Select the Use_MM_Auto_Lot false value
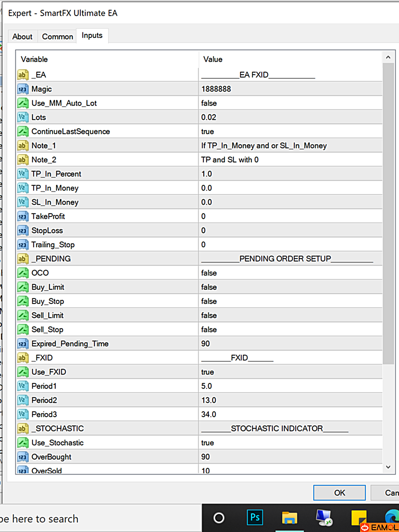 [209, 103]
